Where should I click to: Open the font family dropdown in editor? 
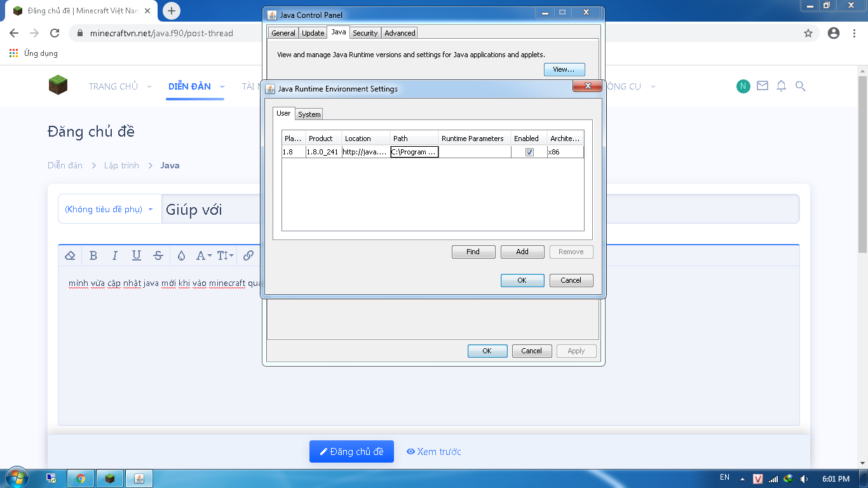(x=203, y=255)
